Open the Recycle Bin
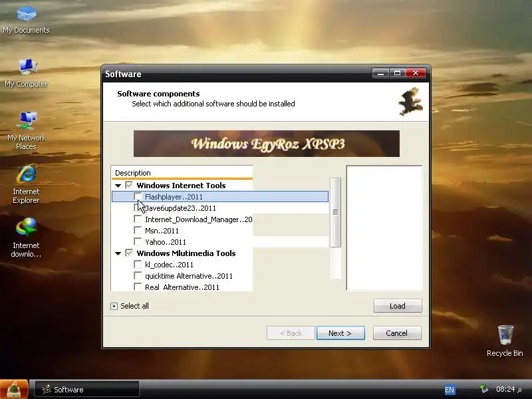The height and width of the screenshot is (399, 532). [505, 340]
